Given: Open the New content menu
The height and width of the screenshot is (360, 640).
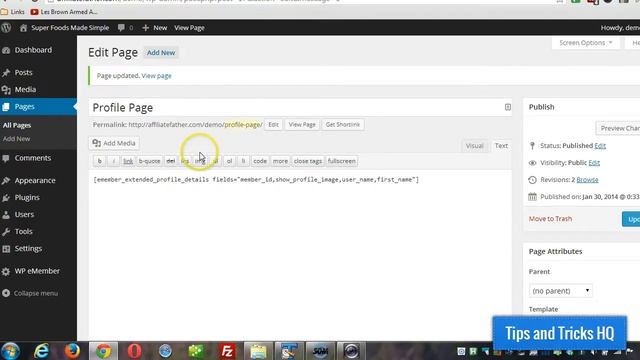Looking at the screenshot, I should [x=155, y=28].
